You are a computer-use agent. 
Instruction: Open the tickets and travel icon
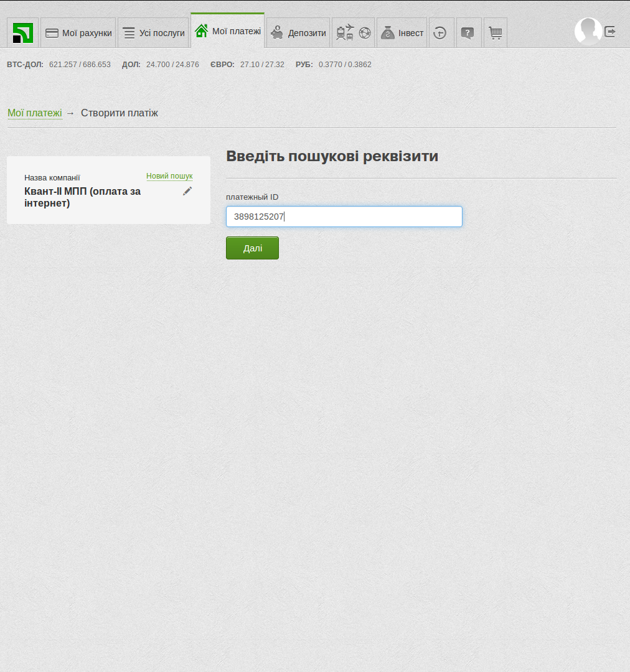coord(353,33)
